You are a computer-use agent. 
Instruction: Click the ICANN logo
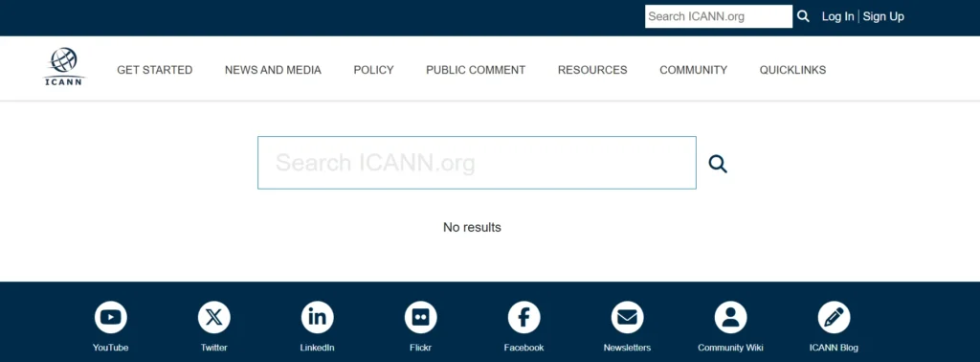coord(63,67)
